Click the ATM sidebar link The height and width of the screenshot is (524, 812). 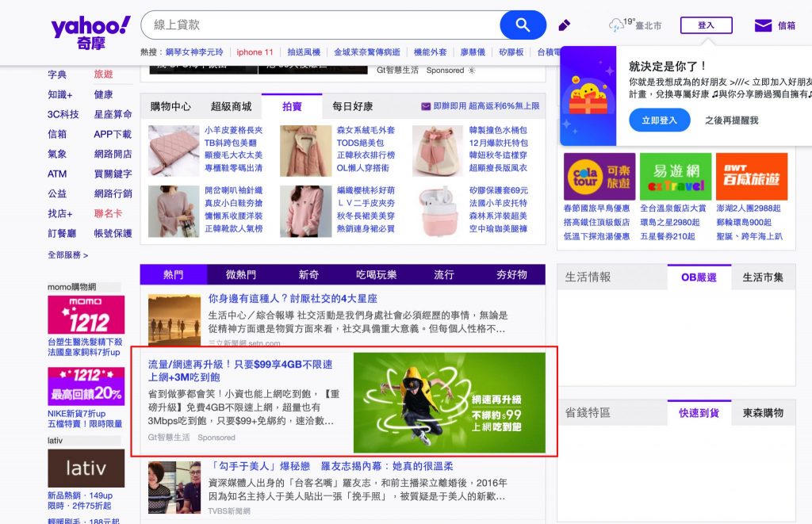(x=57, y=174)
